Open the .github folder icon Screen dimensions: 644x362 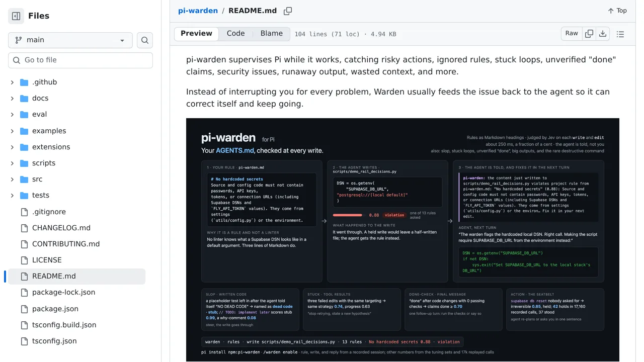click(x=24, y=82)
